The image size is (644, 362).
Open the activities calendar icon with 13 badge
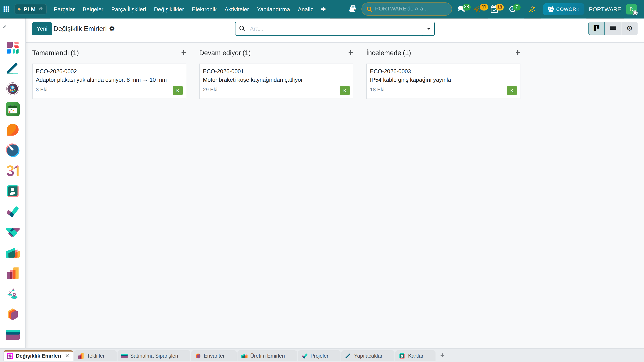click(x=494, y=9)
